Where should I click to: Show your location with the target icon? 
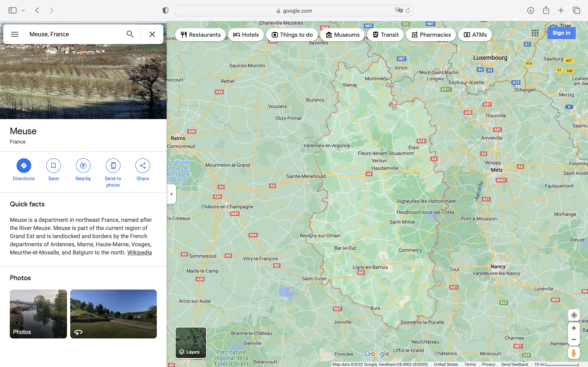(574, 315)
